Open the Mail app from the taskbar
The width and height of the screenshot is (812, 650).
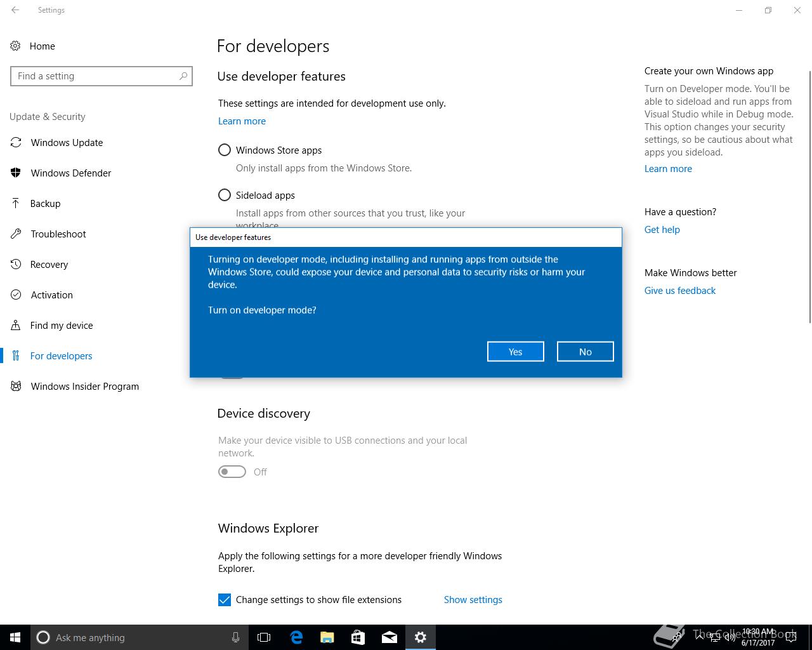coord(390,637)
